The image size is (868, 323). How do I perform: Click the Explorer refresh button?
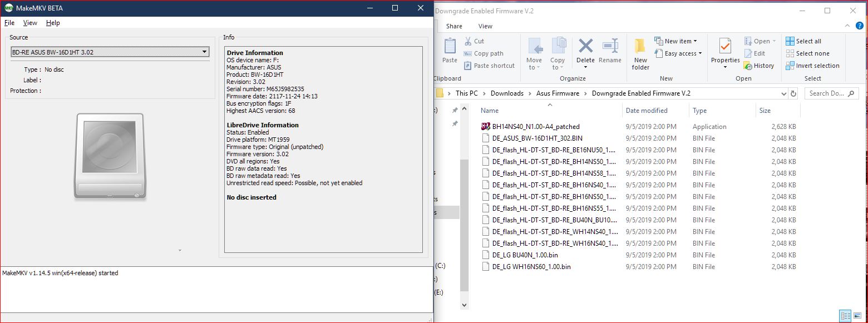794,93
